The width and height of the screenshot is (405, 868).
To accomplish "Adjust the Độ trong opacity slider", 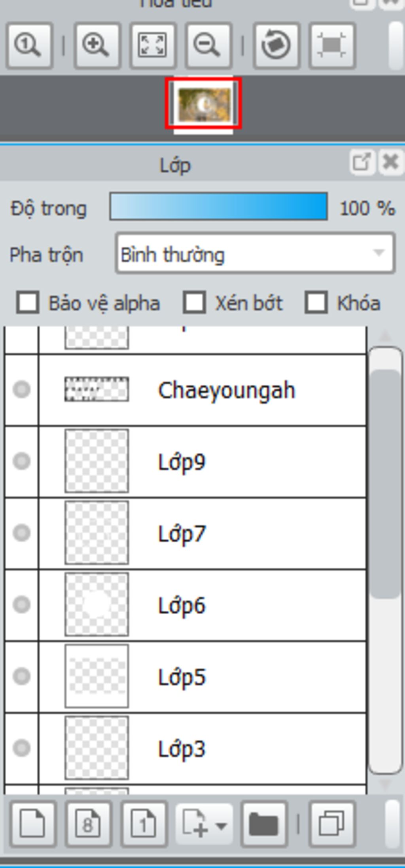I will click(218, 206).
